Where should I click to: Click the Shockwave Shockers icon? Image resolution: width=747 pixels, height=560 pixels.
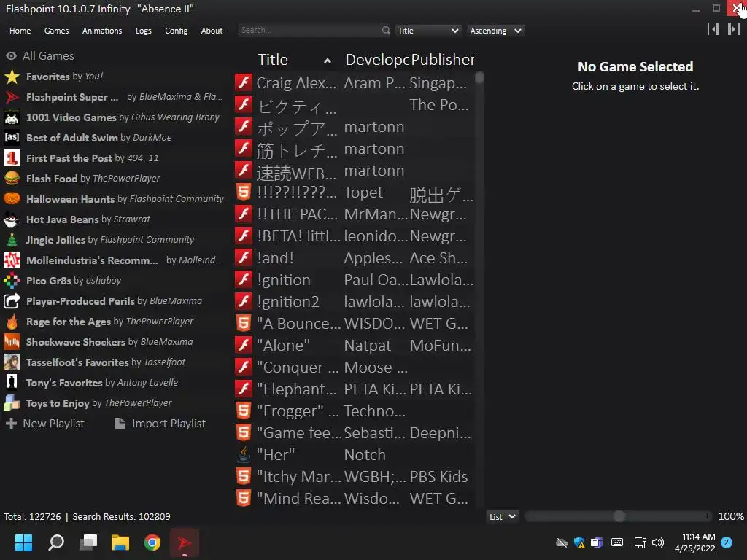click(x=12, y=342)
